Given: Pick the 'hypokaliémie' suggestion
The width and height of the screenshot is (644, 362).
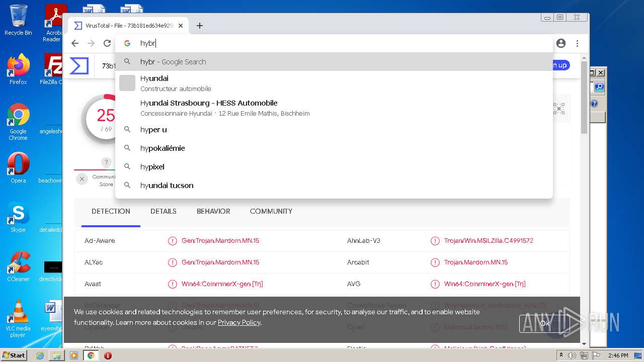Looking at the screenshot, I should coord(334,148).
